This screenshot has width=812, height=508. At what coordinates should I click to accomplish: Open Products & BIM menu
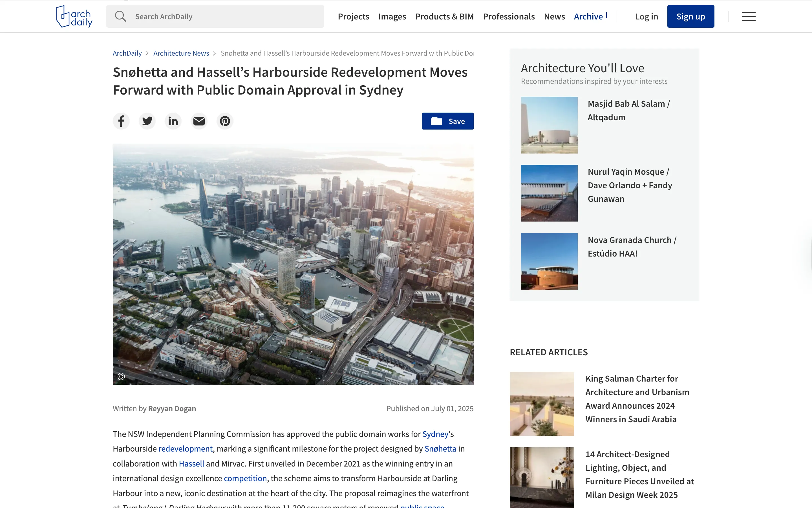[444, 16]
